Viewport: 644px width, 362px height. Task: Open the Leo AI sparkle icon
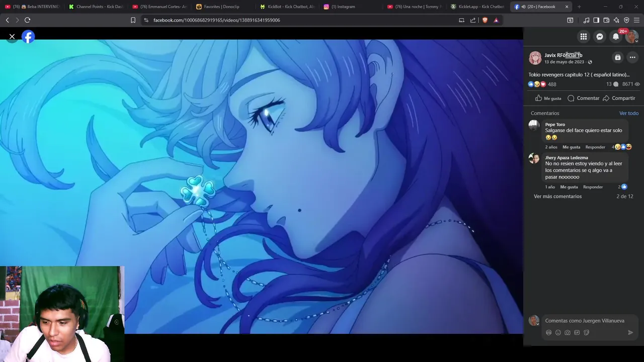tap(616, 20)
